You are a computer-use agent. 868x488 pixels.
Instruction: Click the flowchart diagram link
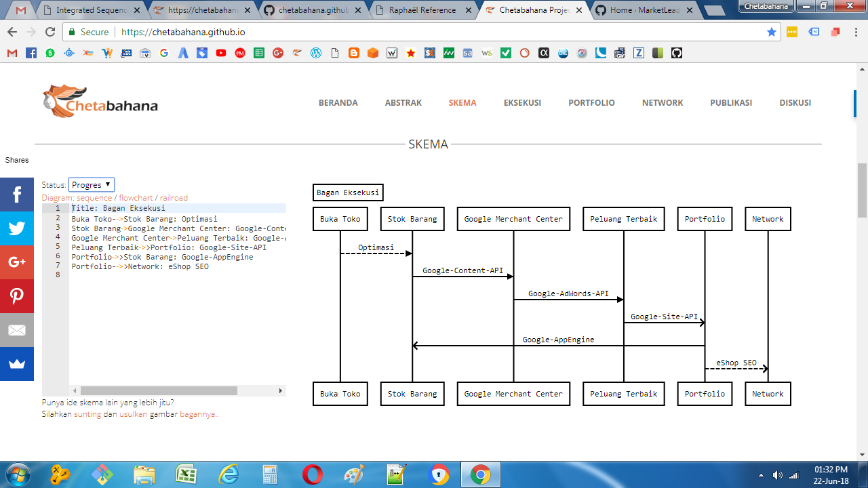[x=136, y=198]
